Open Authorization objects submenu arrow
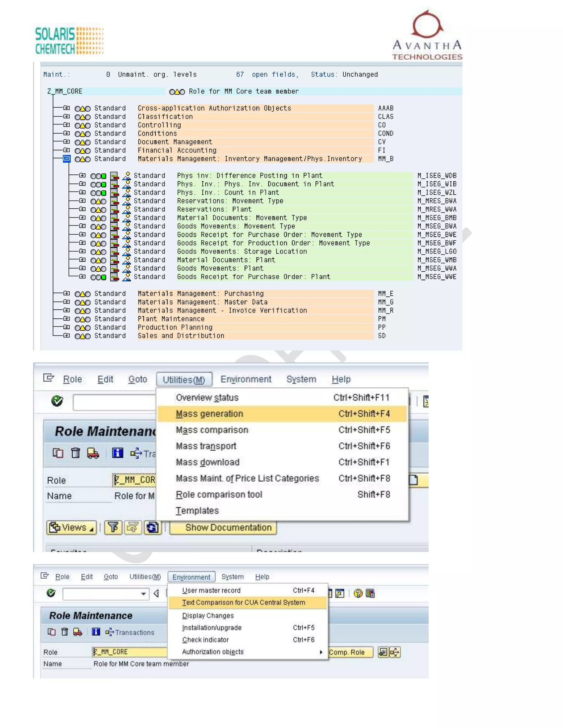Screen dimensions: 563x728 321,652
